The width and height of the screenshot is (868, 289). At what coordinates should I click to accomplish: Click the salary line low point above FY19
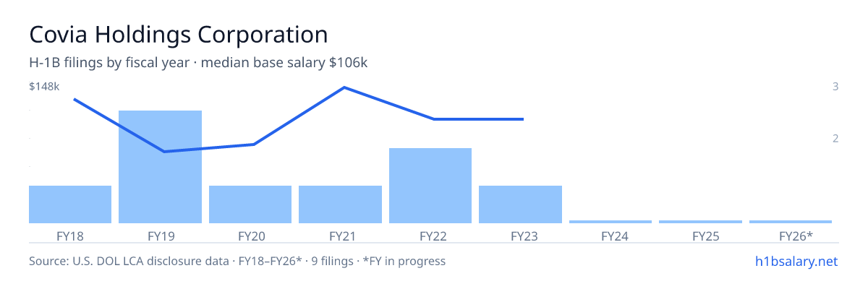point(164,152)
